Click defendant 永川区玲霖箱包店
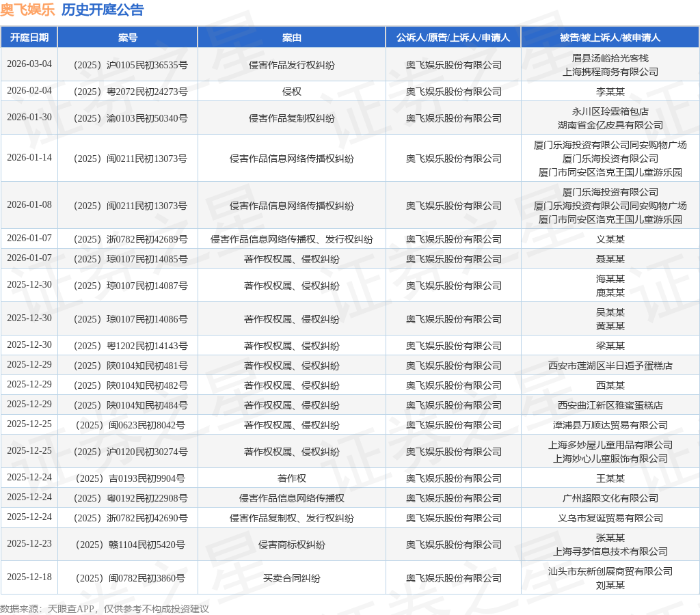The width and height of the screenshot is (700, 615). 610,111
